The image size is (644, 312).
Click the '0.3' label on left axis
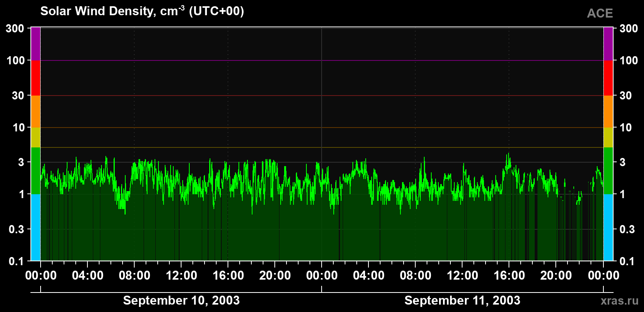[x=16, y=229]
